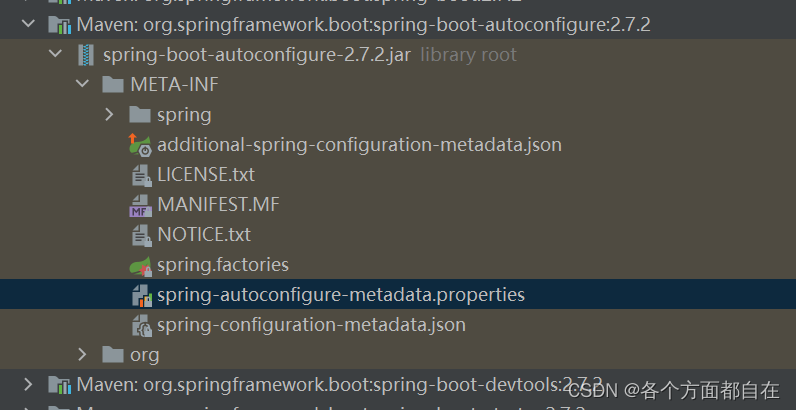The width and height of the screenshot is (796, 410).
Task: Open spring-autoconfigure-metadata.properties
Action: [341, 295]
